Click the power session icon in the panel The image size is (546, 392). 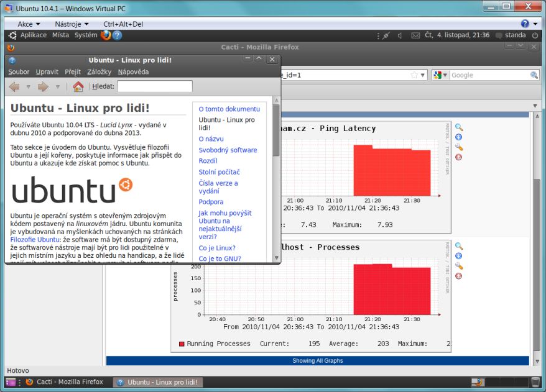click(x=535, y=35)
